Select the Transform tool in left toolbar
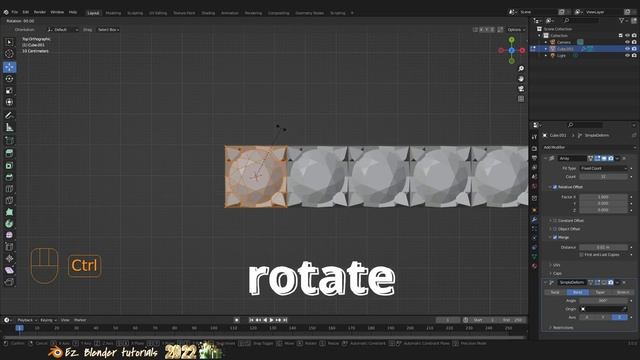Screen dimensions: 640x360 click(x=9, y=102)
